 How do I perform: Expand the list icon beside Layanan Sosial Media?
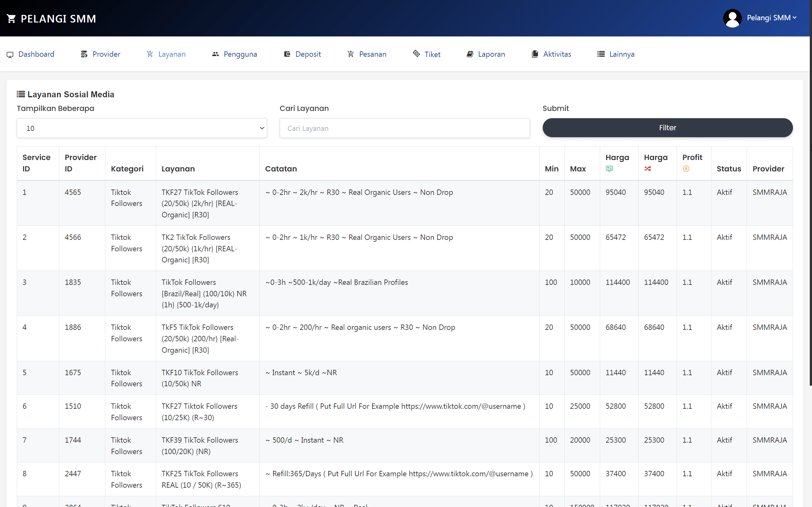tap(21, 94)
